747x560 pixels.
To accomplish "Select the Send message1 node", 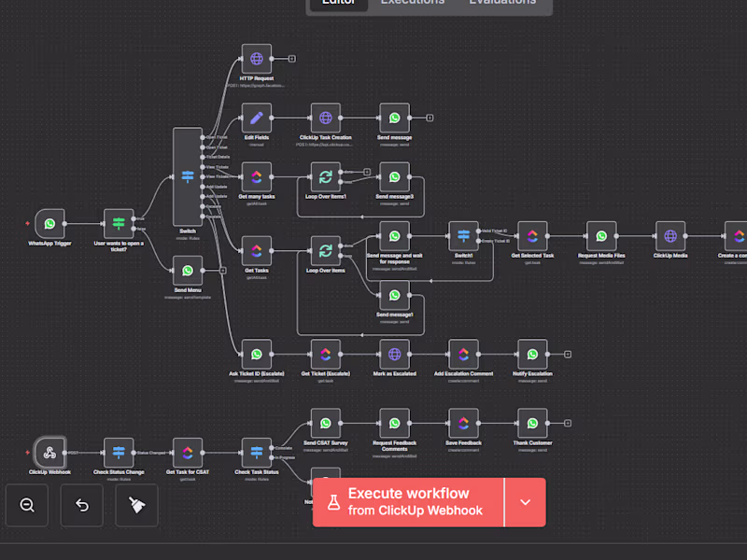I will [x=394, y=295].
